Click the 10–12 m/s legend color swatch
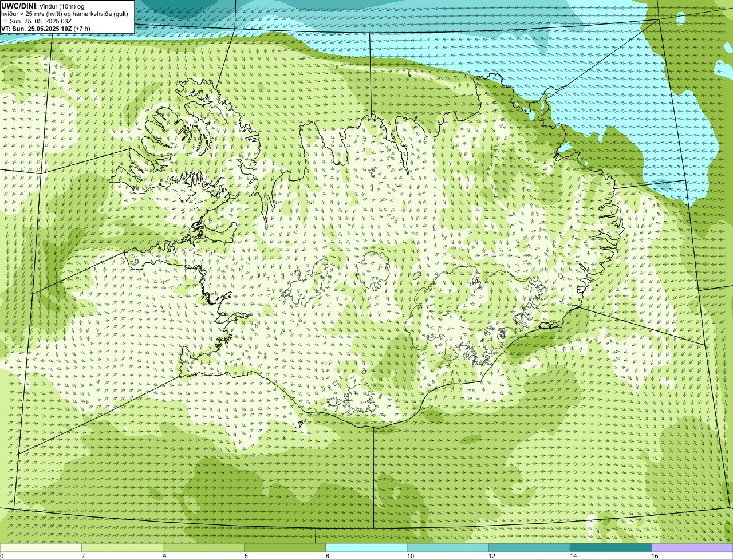 (x=448, y=547)
